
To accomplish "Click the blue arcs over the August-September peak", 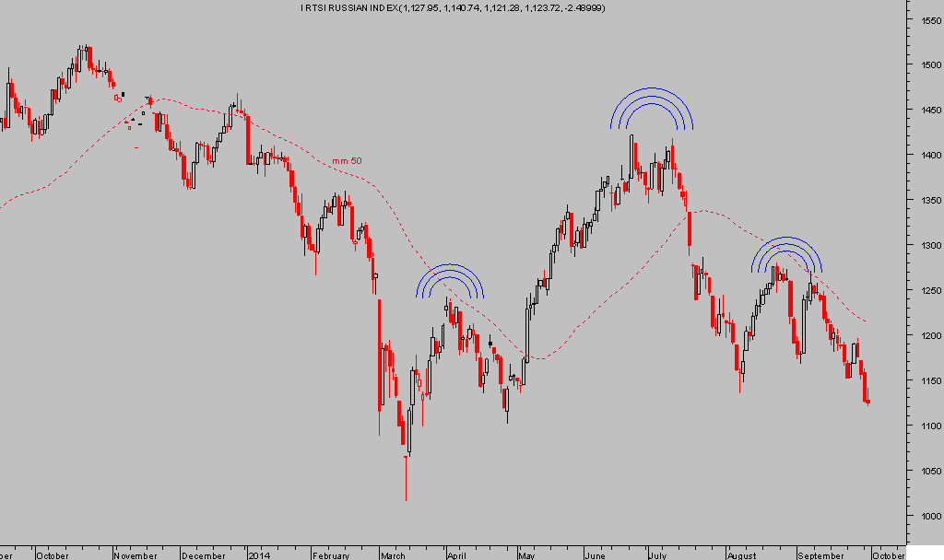I will pyautogui.click(x=785, y=254).
